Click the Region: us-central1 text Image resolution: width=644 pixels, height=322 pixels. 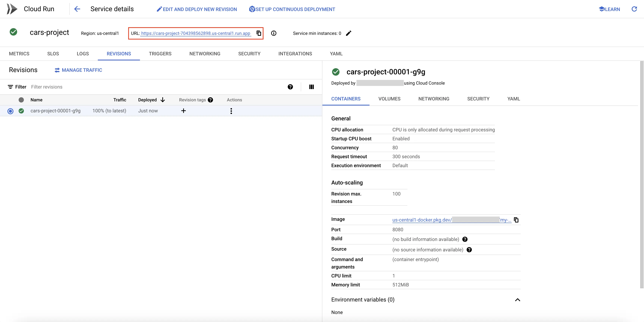(x=100, y=33)
